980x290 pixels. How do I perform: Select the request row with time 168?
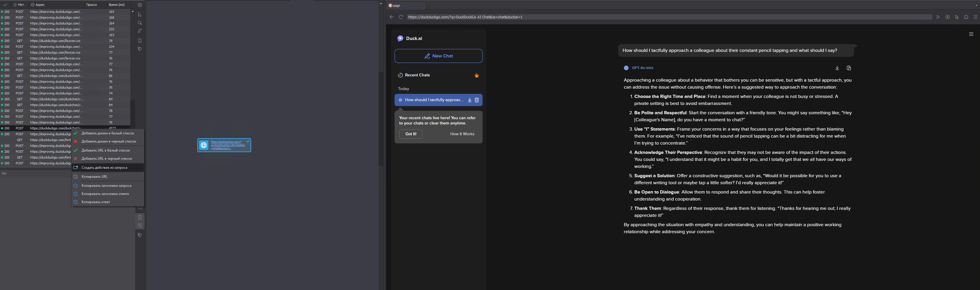[x=65, y=17]
